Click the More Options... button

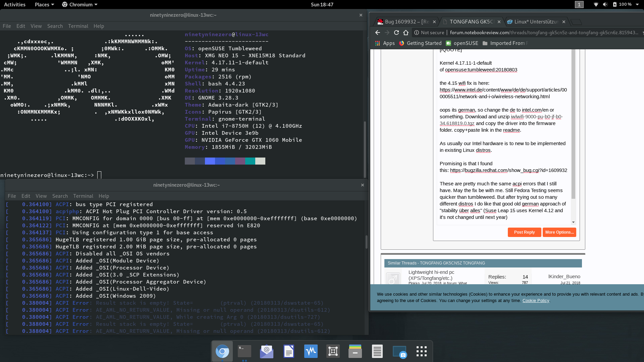pos(559,232)
